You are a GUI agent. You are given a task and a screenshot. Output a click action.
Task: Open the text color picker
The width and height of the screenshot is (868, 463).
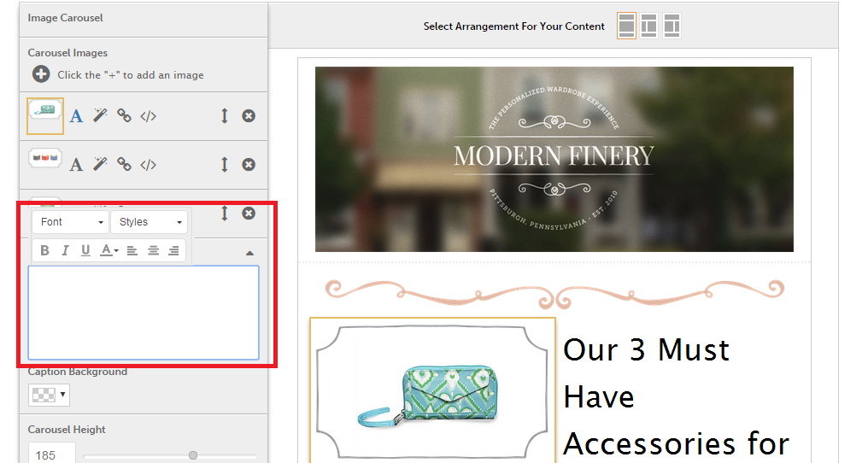point(108,250)
